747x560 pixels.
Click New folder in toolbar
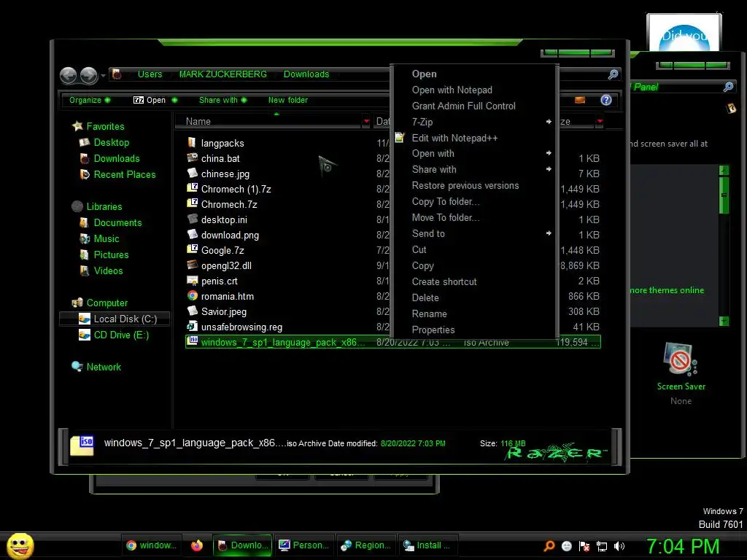coord(287,100)
